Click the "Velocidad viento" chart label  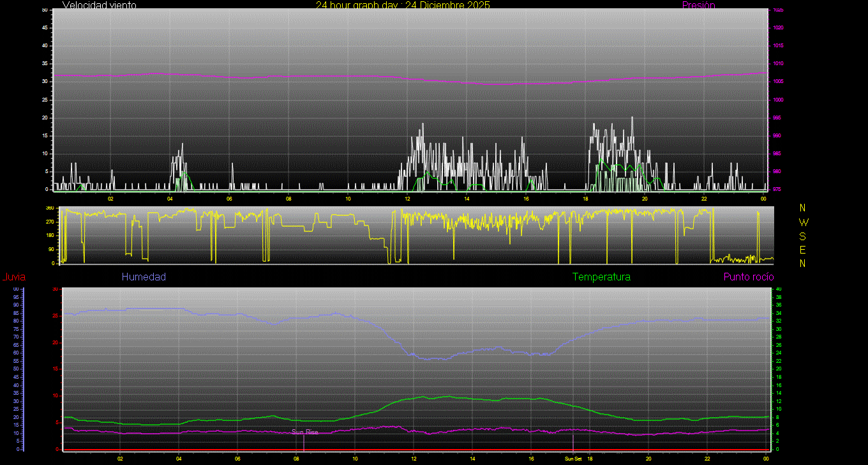[99, 5]
